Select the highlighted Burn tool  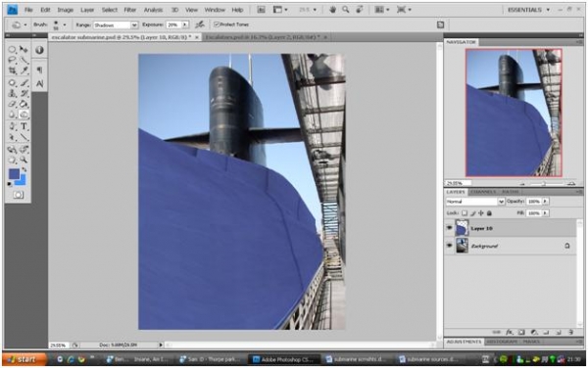24,115
